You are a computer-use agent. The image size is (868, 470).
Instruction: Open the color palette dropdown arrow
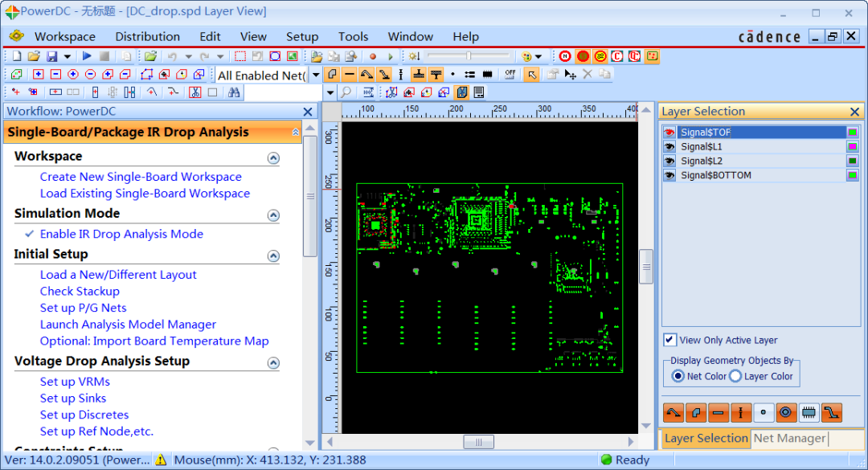(538, 56)
